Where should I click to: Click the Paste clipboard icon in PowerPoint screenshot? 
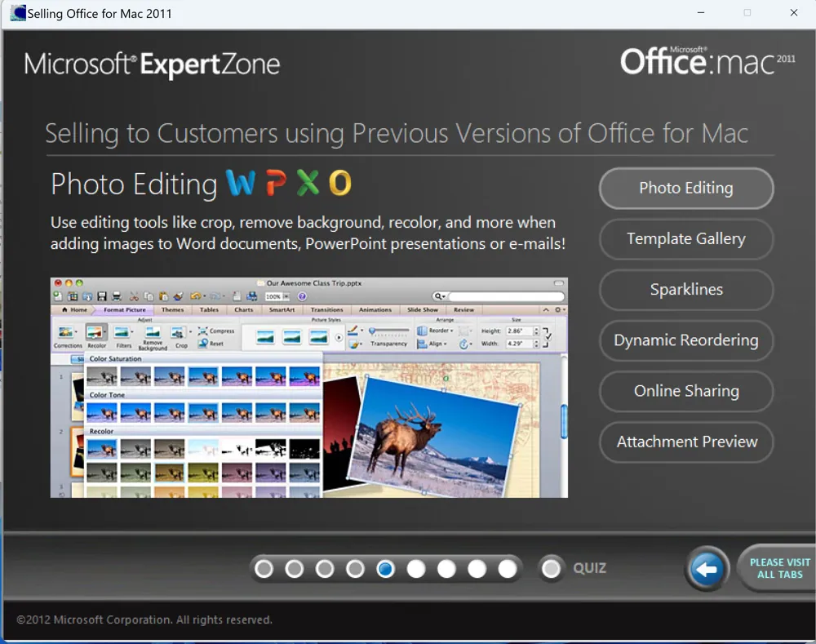(163, 296)
